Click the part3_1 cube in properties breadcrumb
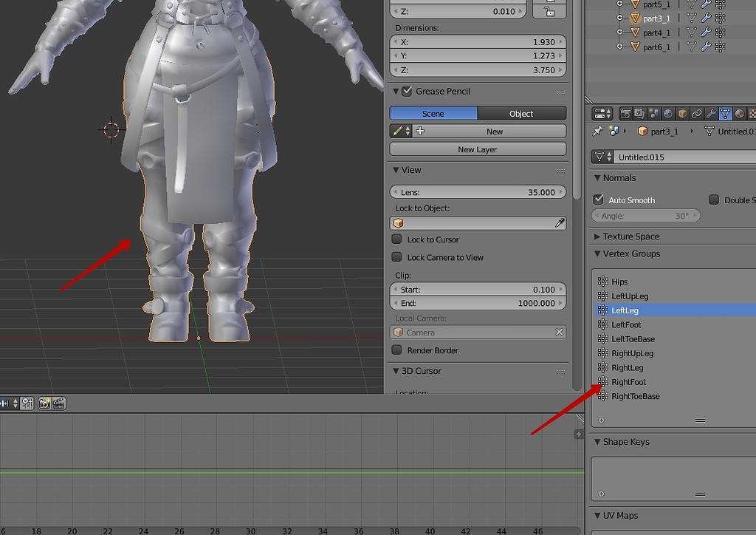 click(642, 132)
